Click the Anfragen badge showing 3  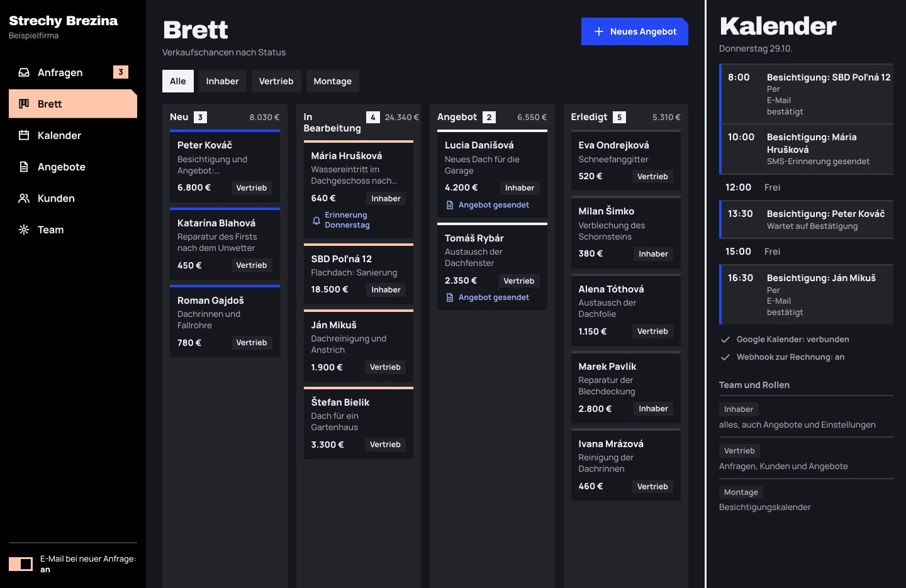point(121,72)
